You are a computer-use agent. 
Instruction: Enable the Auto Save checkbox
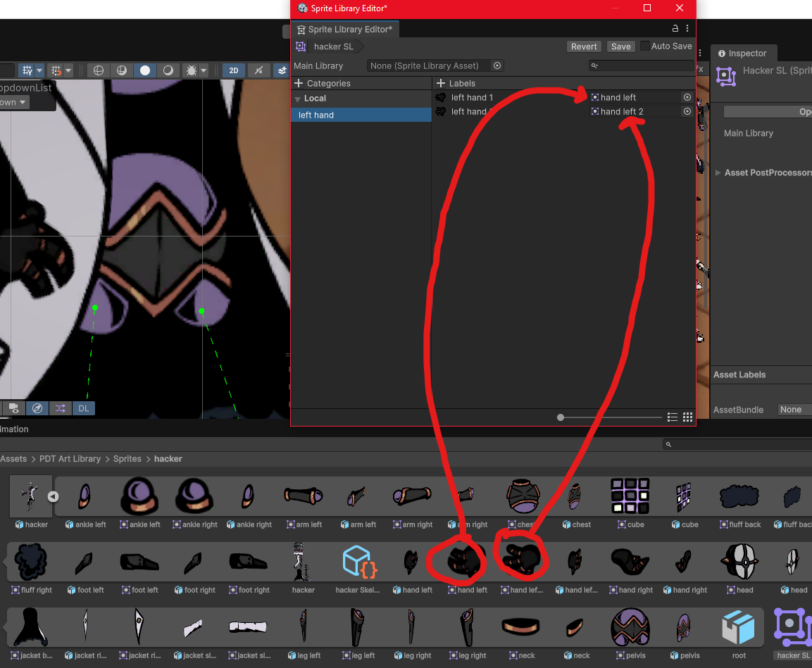coord(645,46)
